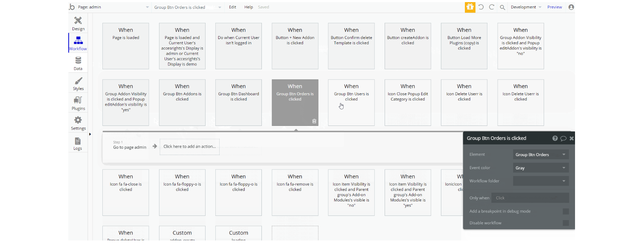This screenshot has width=644, height=244.
Task: Open the Logs sidebar icon
Action: (78, 141)
